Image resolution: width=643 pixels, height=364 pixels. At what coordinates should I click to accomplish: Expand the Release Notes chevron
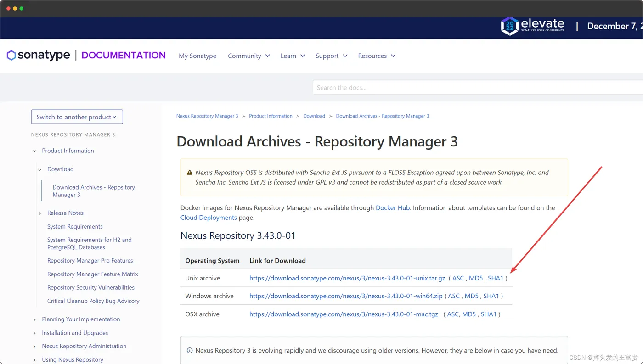click(x=40, y=213)
